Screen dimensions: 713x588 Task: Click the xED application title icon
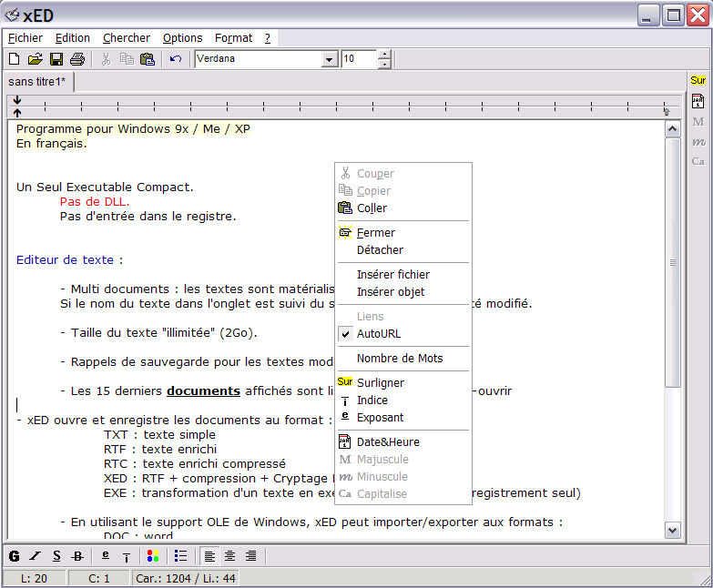(12, 15)
